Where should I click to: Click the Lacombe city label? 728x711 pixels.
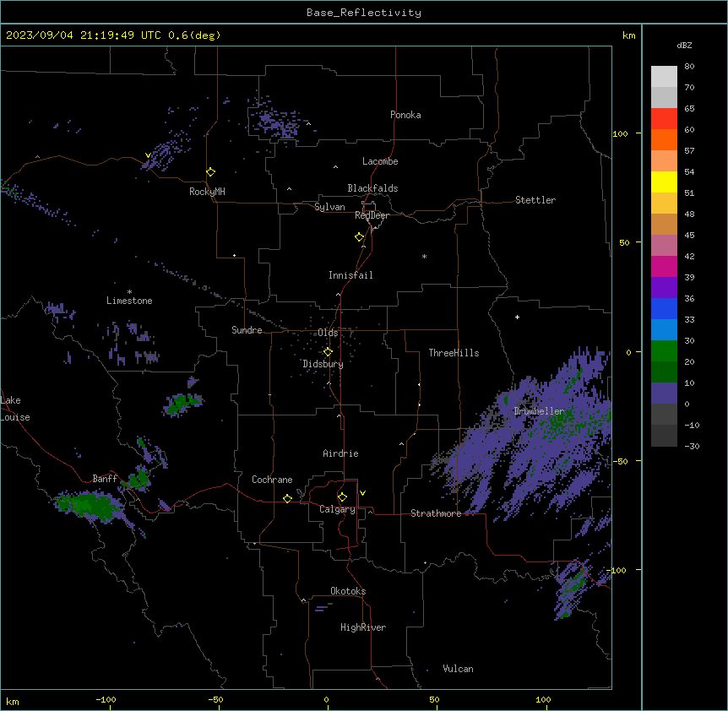[380, 161]
